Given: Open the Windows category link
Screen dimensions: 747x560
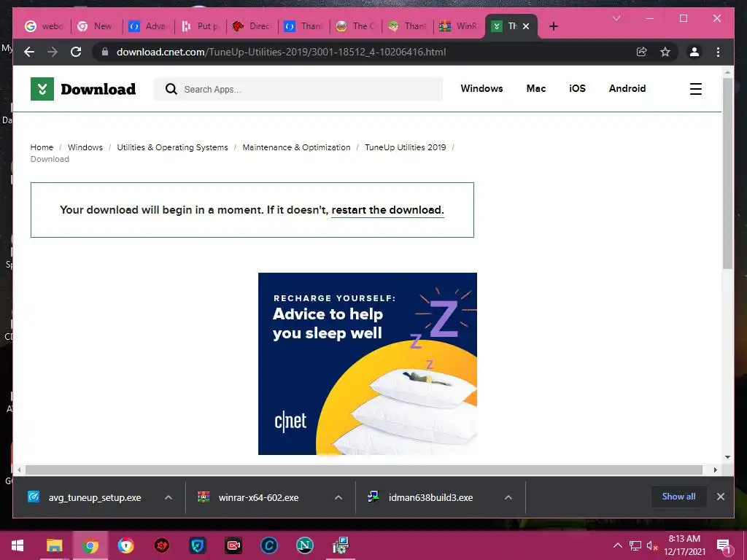Looking at the screenshot, I should click(x=481, y=88).
